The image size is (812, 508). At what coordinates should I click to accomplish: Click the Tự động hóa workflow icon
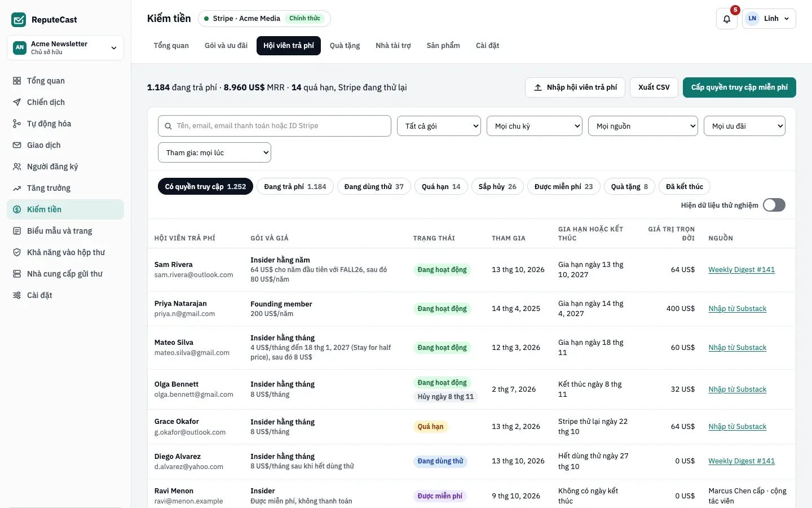tap(17, 124)
